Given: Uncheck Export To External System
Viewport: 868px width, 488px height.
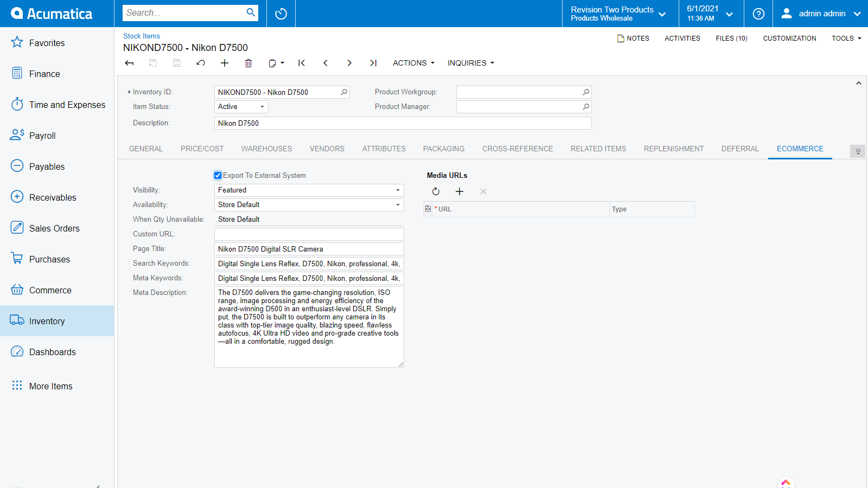Looking at the screenshot, I should 218,175.
